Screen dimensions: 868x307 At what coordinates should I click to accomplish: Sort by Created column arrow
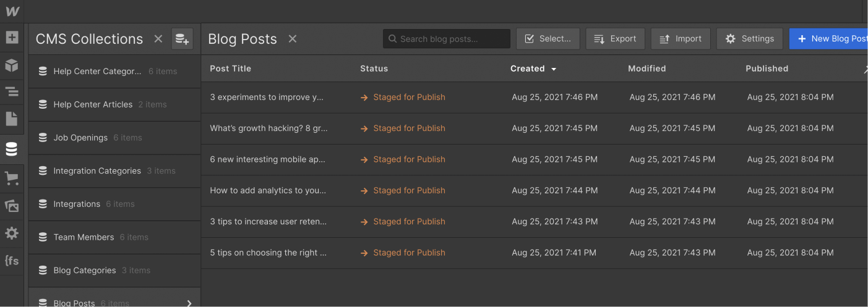click(x=554, y=69)
